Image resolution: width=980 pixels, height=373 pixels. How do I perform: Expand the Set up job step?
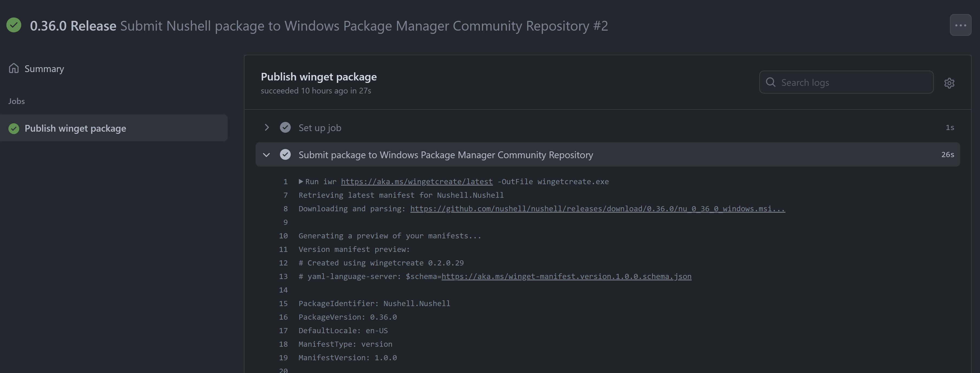tap(266, 127)
